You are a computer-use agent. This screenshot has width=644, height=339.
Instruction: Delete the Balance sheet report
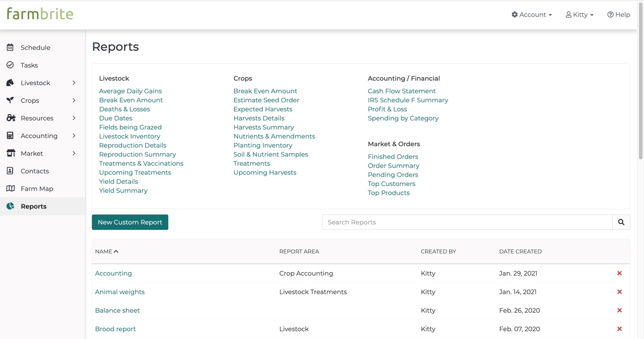(x=620, y=310)
